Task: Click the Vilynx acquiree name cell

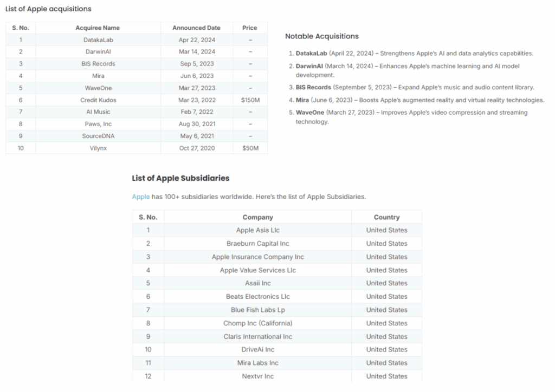Action: [x=98, y=148]
